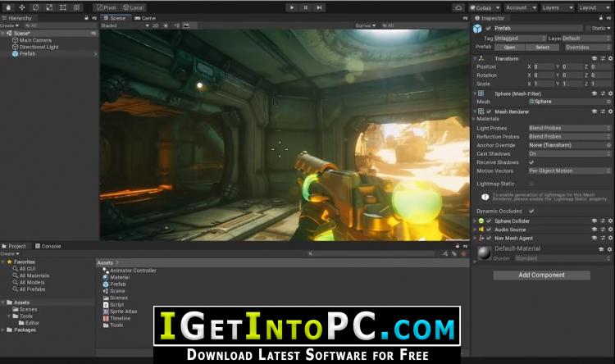615x364 pixels.
Task: Click the Sphere Collider component icon
Action: click(x=481, y=221)
